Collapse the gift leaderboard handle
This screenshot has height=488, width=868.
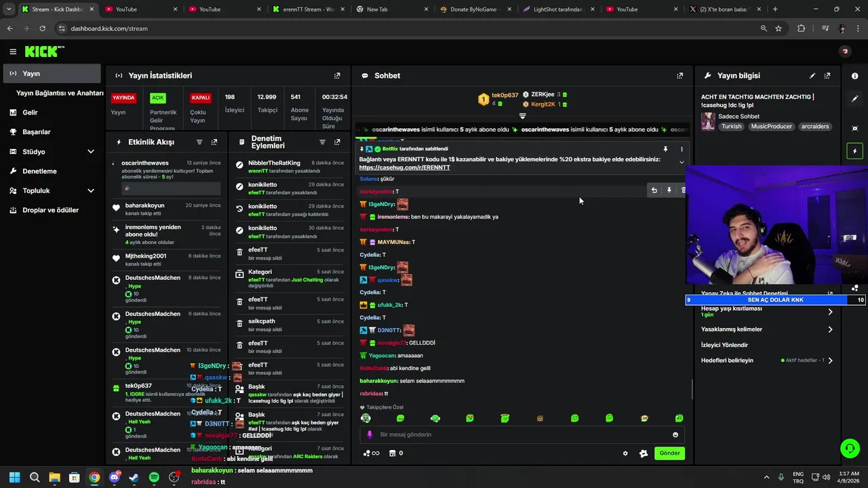(x=522, y=116)
